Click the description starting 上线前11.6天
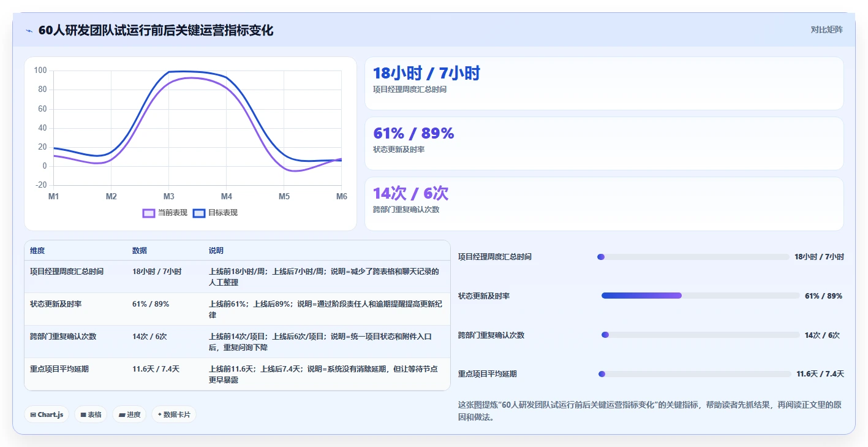 click(323, 374)
